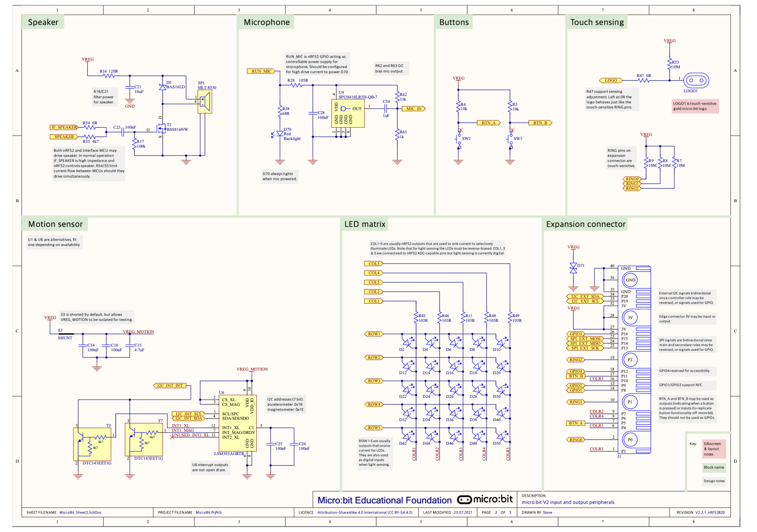Select the BTN_A label in Buttons block
757x532 pixels.
coord(489,123)
